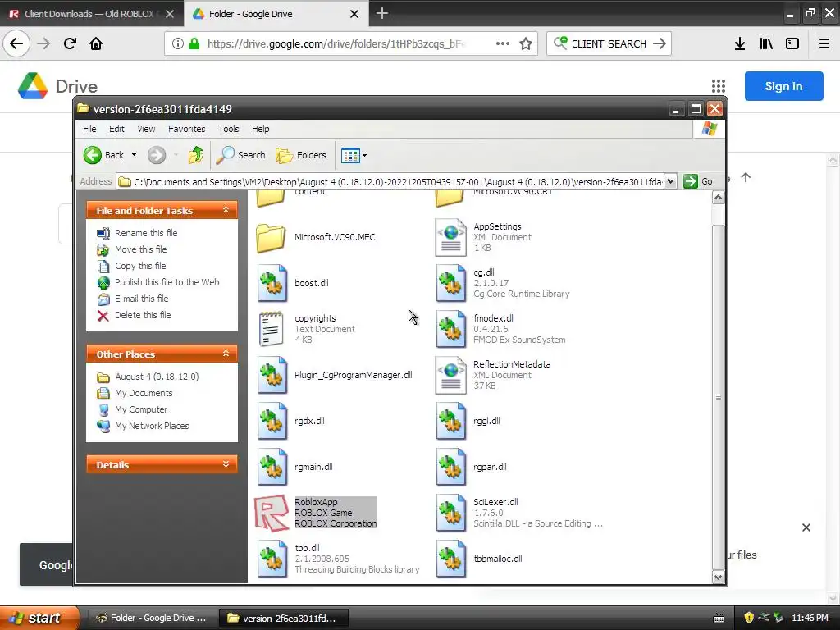Open the File menu
Image resolution: width=840 pixels, height=630 pixels.
tap(89, 129)
